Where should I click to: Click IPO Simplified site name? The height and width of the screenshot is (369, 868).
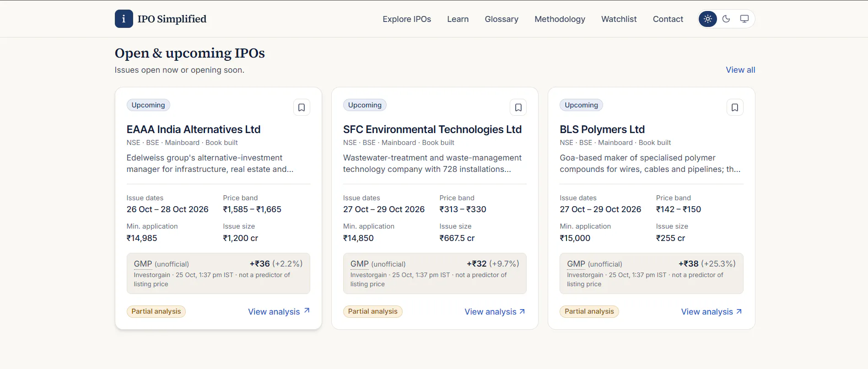click(172, 19)
